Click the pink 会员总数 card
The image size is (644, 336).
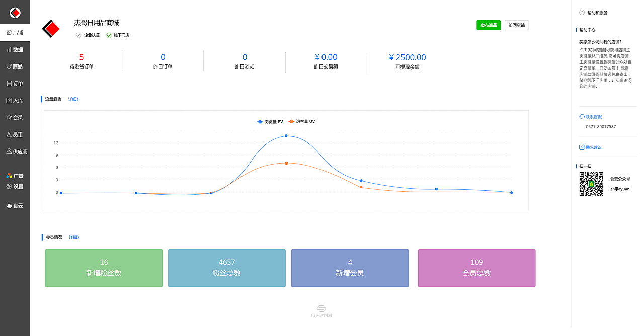476,268
